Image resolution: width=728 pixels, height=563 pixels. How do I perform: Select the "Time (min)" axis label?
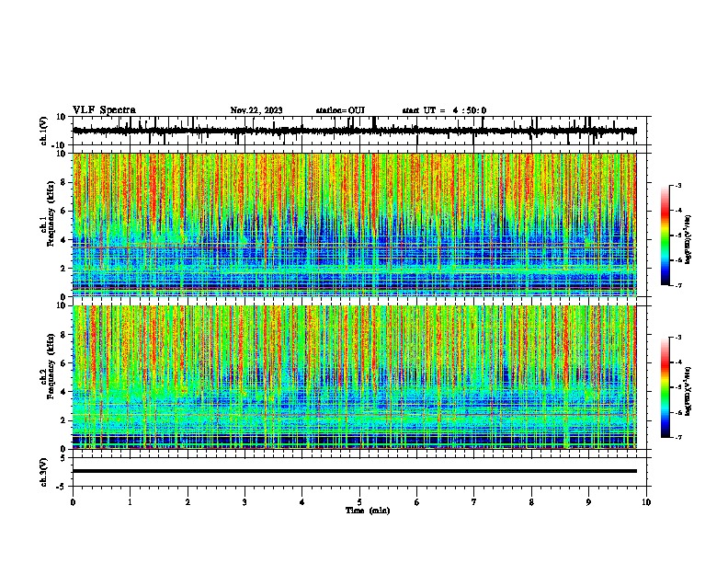368,511
